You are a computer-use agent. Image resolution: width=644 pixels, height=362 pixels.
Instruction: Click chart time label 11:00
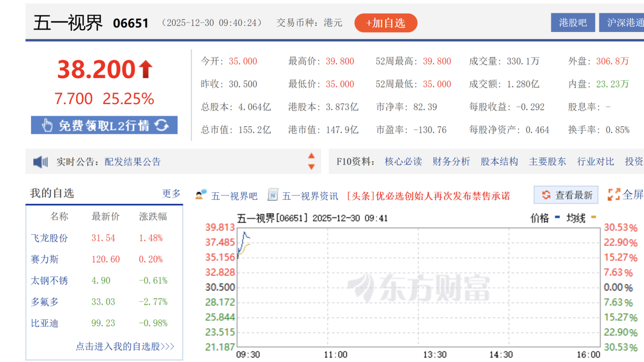click(335, 354)
